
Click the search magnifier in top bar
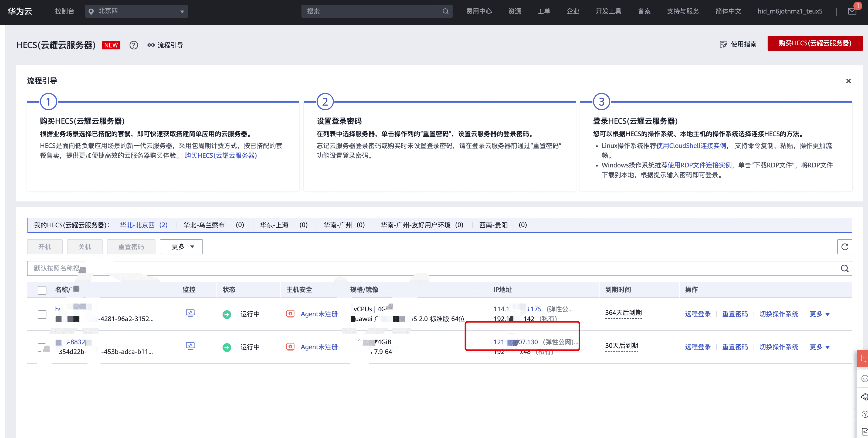pyautogui.click(x=445, y=11)
